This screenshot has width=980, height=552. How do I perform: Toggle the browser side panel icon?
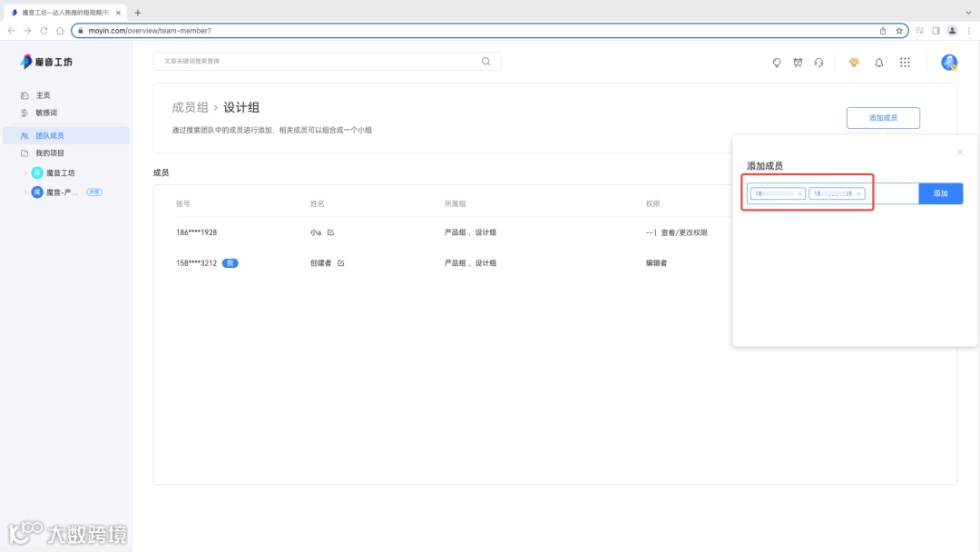pos(936,31)
